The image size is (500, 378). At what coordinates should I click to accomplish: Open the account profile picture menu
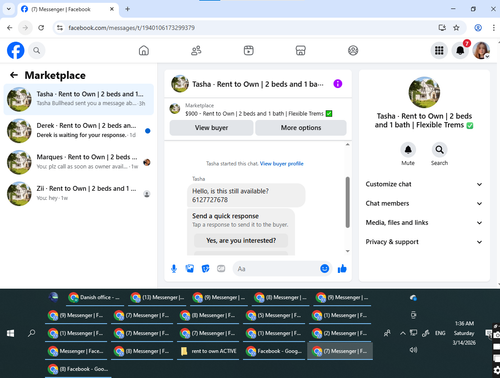tap(481, 50)
